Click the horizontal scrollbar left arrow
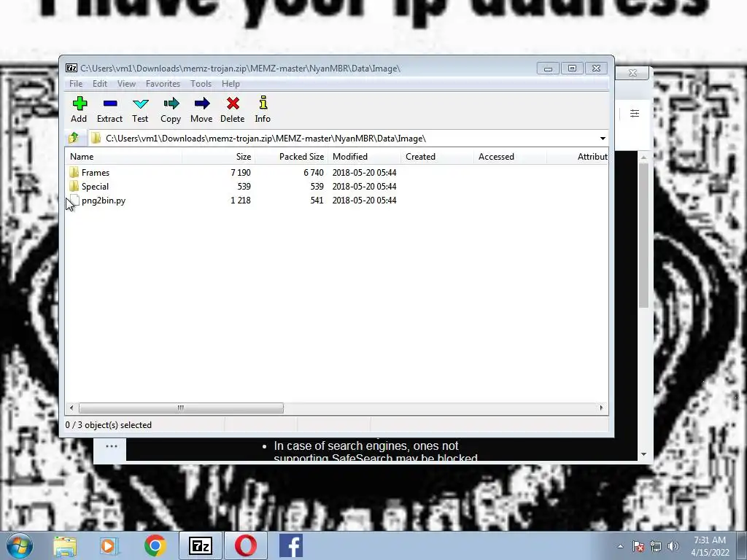This screenshot has width=747, height=560. coord(71,408)
